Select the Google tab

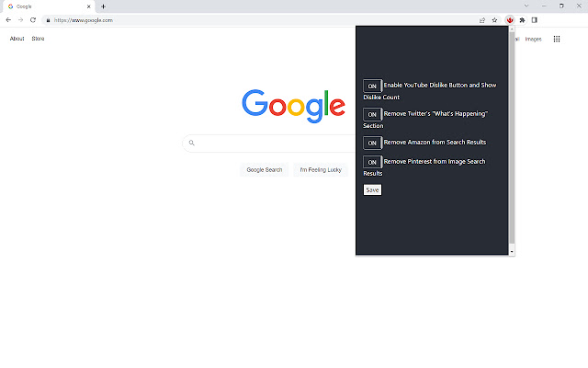[x=49, y=6]
